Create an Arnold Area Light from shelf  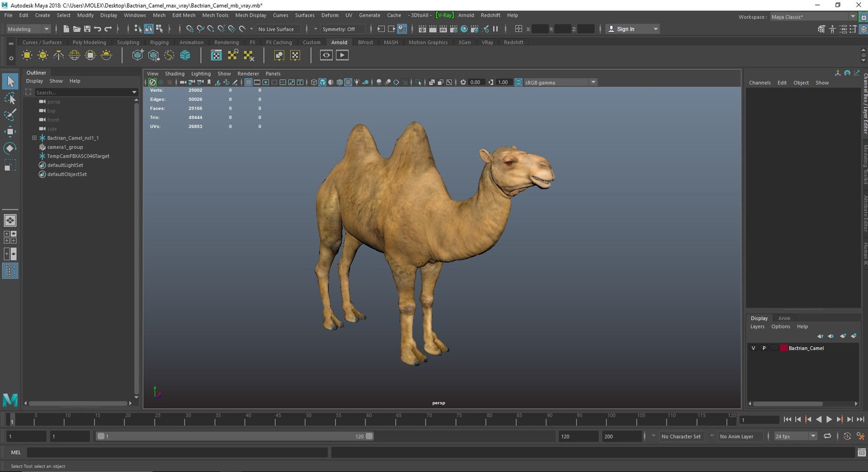pyautogui.click(x=27, y=55)
